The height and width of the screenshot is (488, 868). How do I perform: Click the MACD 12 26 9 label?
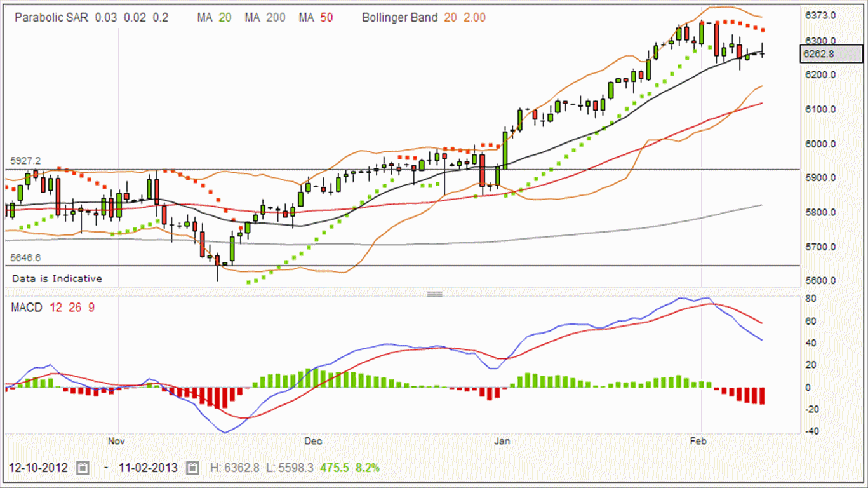(x=53, y=308)
